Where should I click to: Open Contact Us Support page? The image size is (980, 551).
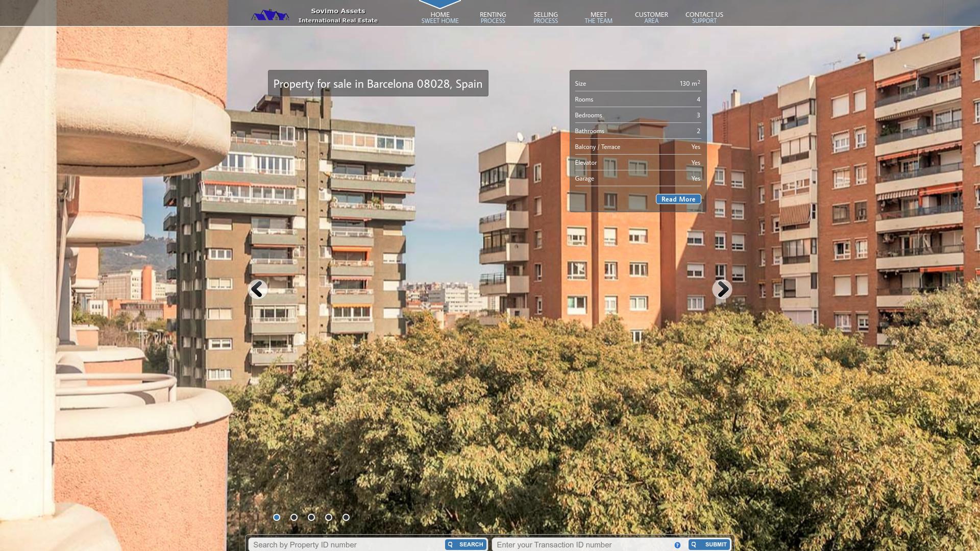pyautogui.click(x=704, y=17)
